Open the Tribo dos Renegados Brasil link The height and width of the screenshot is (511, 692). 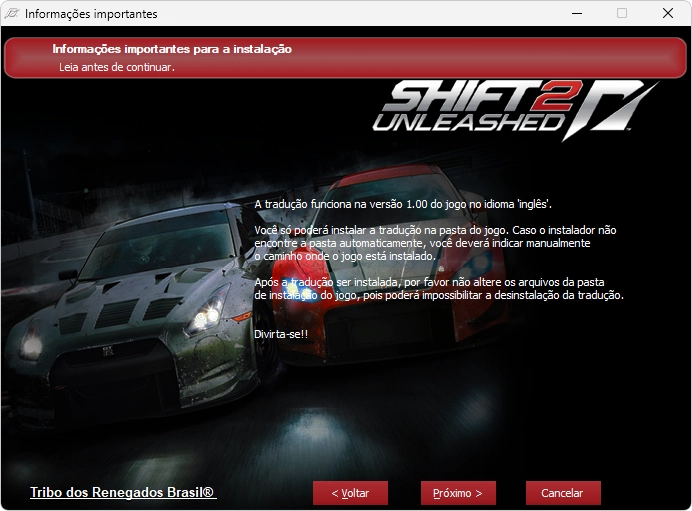(123, 492)
